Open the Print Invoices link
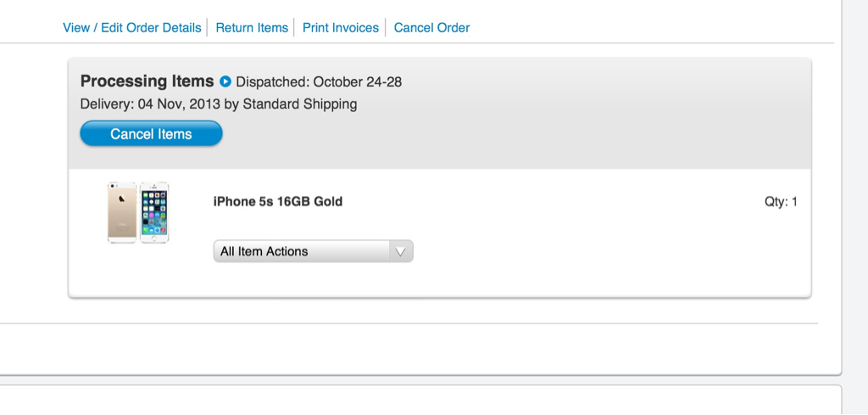This screenshot has width=868, height=415. tap(341, 28)
